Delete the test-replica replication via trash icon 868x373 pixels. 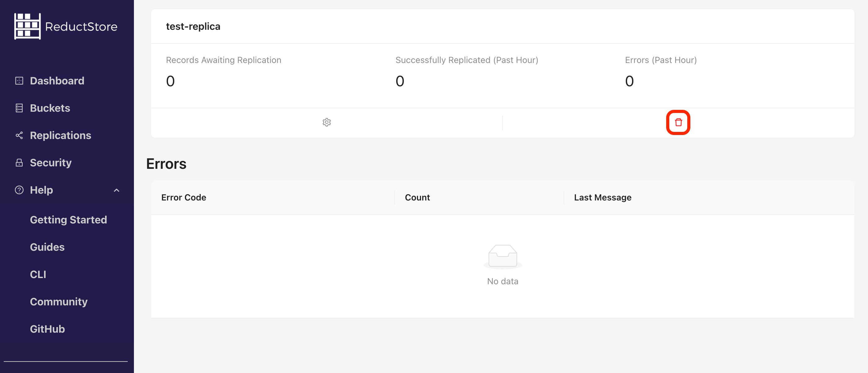pos(678,123)
